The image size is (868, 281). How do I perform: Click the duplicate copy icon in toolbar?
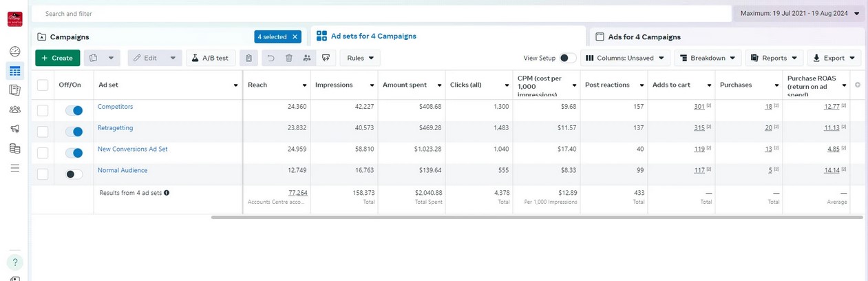94,59
